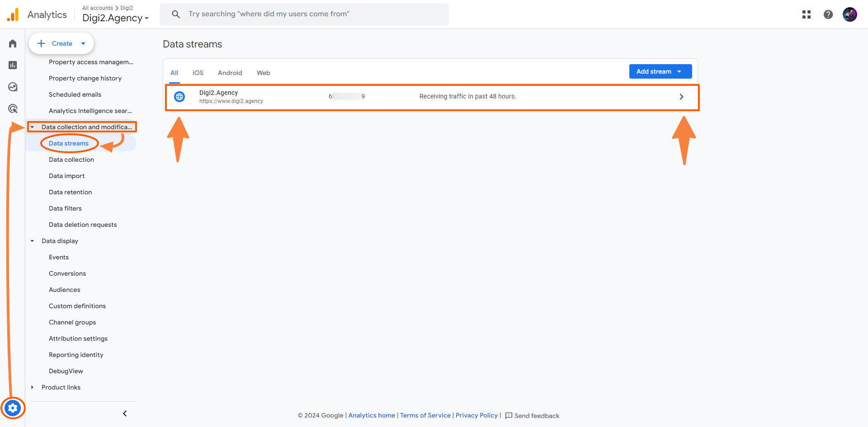Switch to the Android tab
This screenshot has width=868, height=427.
point(230,73)
